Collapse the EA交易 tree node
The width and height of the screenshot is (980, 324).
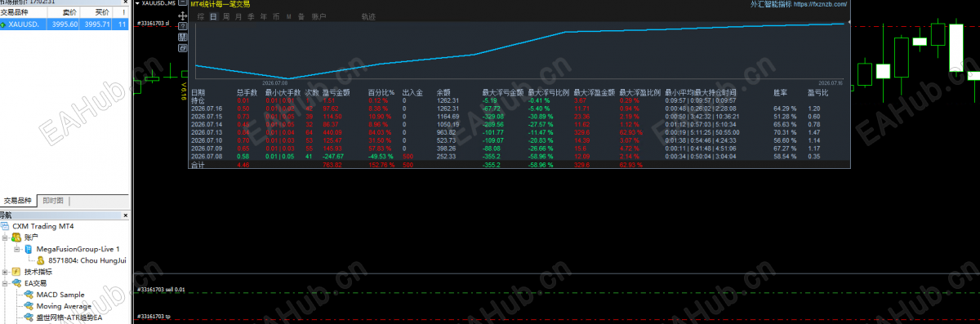(x=5, y=282)
